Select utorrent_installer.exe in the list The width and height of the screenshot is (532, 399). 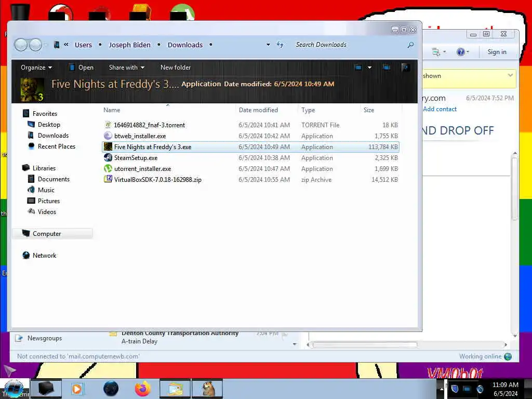[142, 169]
